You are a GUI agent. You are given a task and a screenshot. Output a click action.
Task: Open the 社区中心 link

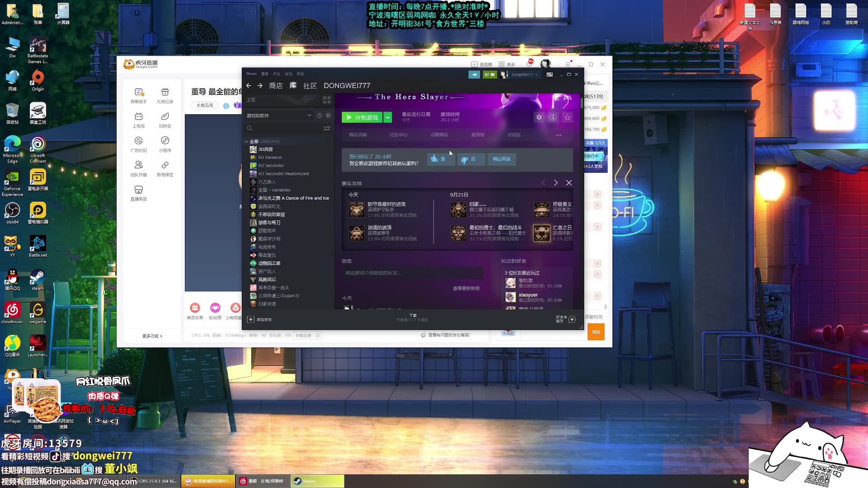point(399,135)
